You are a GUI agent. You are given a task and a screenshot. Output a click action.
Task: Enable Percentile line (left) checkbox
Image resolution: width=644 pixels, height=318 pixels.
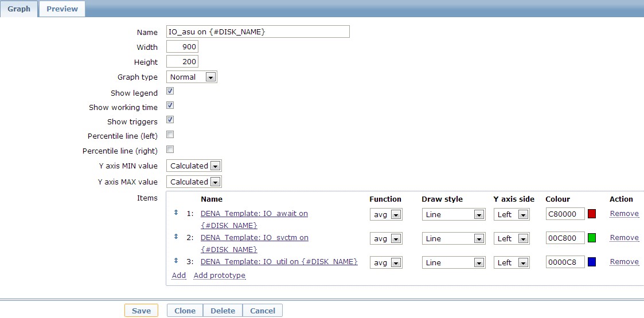tap(170, 135)
